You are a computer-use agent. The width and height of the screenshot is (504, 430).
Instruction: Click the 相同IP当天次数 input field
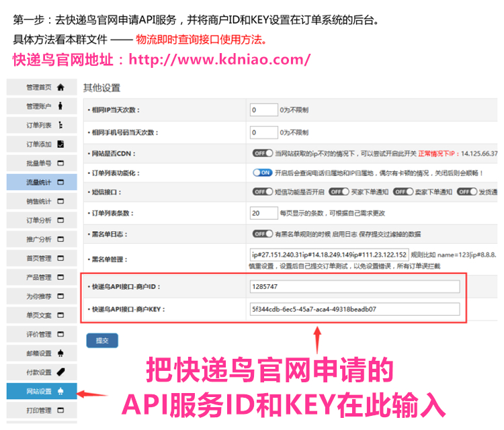click(x=264, y=110)
